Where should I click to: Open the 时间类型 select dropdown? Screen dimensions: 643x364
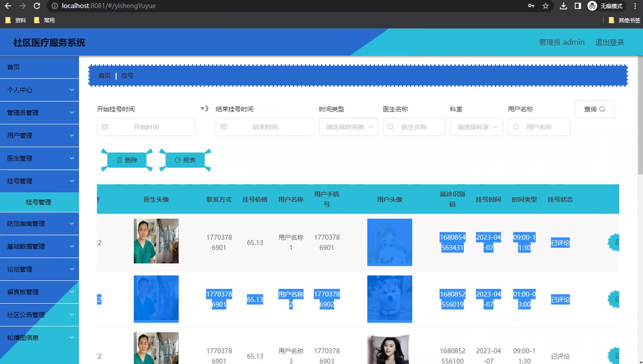[x=349, y=127]
